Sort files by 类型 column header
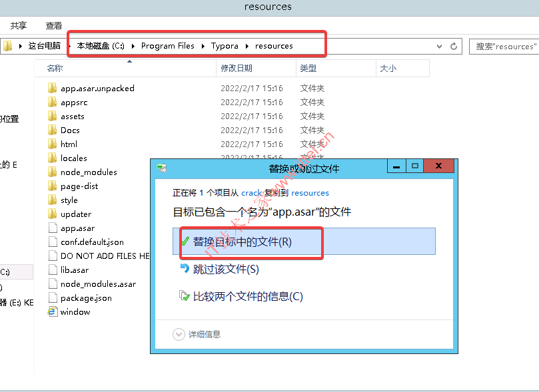Image resolution: width=539 pixels, height=392 pixels. pos(336,69)
